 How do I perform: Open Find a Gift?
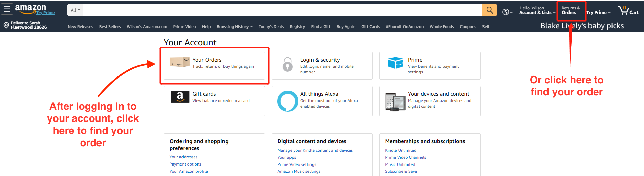pos(321,27)
